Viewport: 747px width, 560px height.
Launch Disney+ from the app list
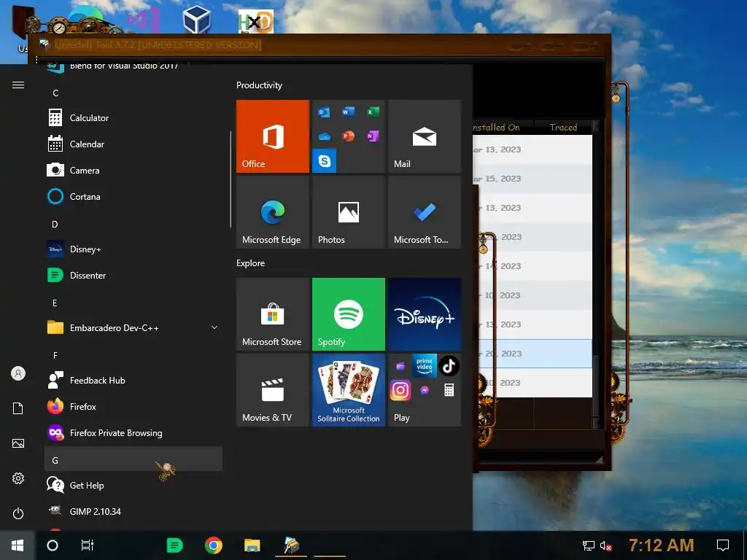(x=133, y=249)
